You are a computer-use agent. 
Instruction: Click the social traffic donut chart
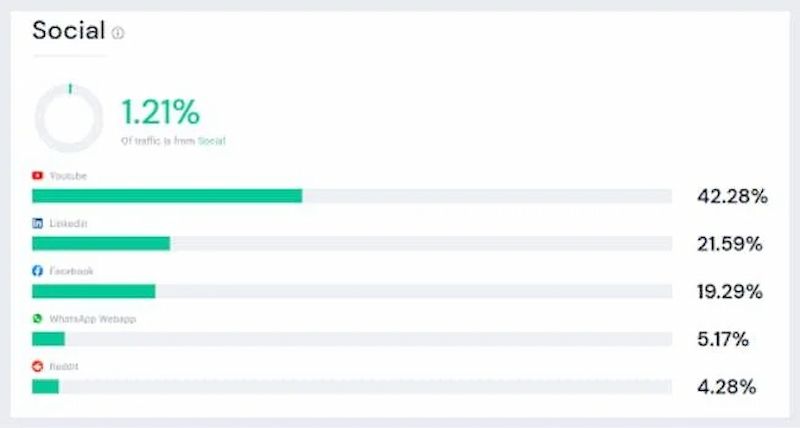(69, 118)
